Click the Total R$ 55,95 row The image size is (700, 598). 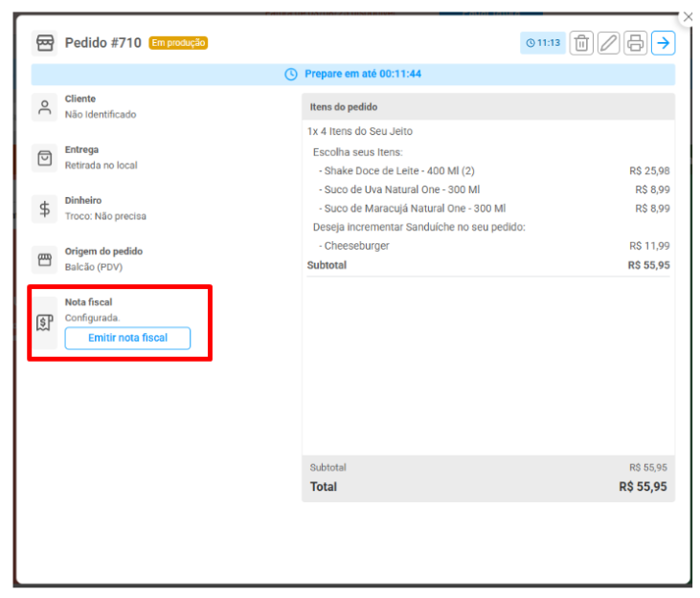(x=487, y=487)
